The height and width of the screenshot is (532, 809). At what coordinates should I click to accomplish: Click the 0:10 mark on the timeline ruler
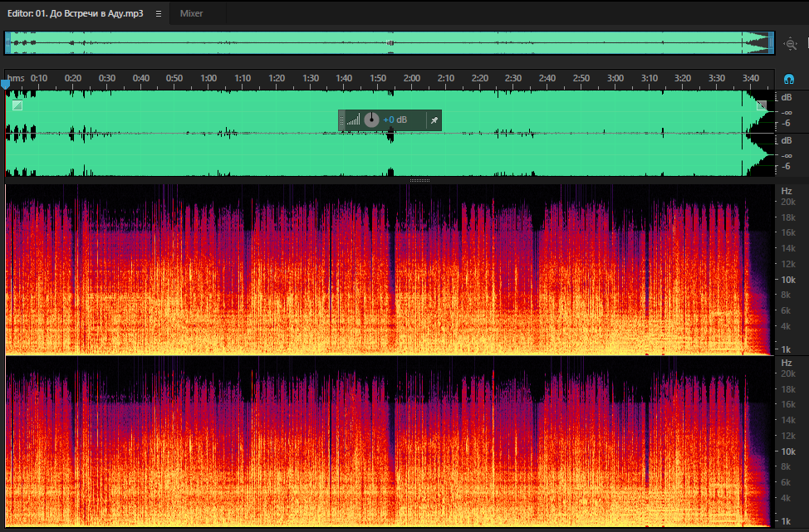tap(39, 78)
